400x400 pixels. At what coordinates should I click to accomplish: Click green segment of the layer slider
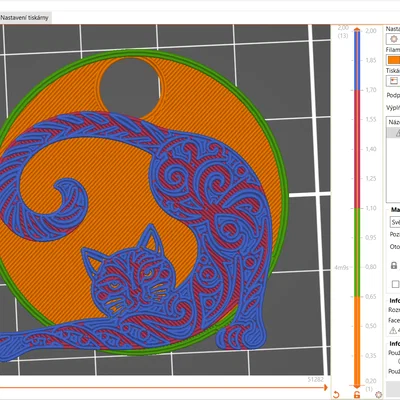[x=357, y=252]
